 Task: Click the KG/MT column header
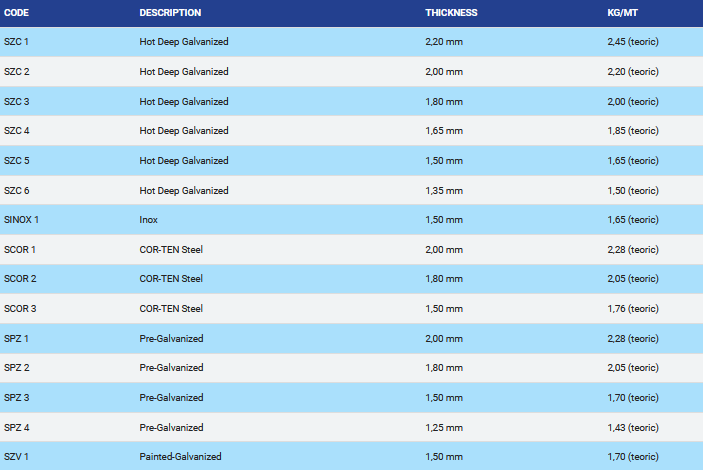coord(623,13)
